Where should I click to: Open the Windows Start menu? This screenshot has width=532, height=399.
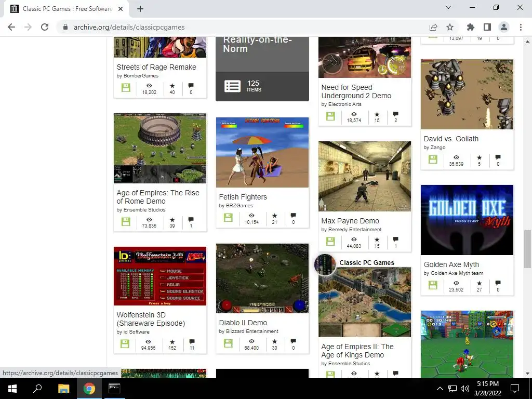click(x=12, y=389)
